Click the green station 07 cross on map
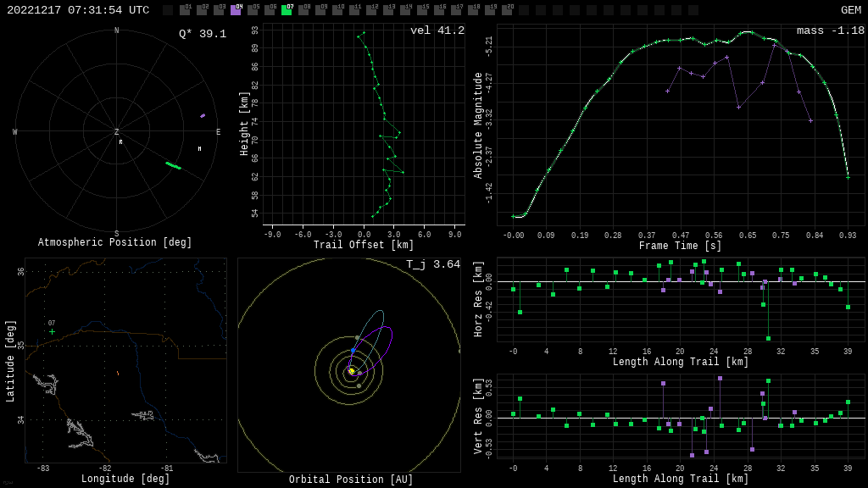Viewport: 868px width, 488px height. pos(52,331)
